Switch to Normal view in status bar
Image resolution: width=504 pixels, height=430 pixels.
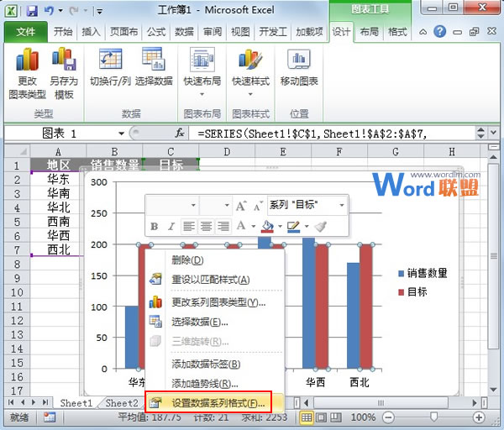[307, 417]
